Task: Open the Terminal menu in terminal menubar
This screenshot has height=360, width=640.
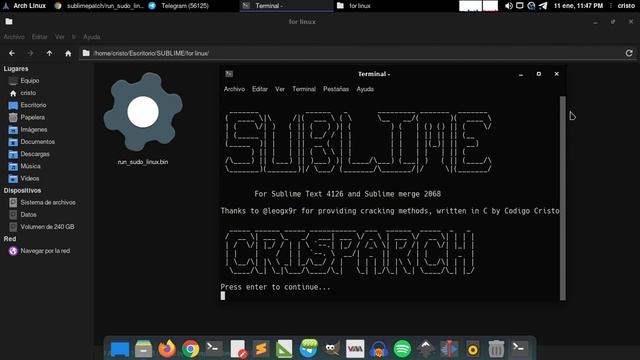Action: [304, 89]
